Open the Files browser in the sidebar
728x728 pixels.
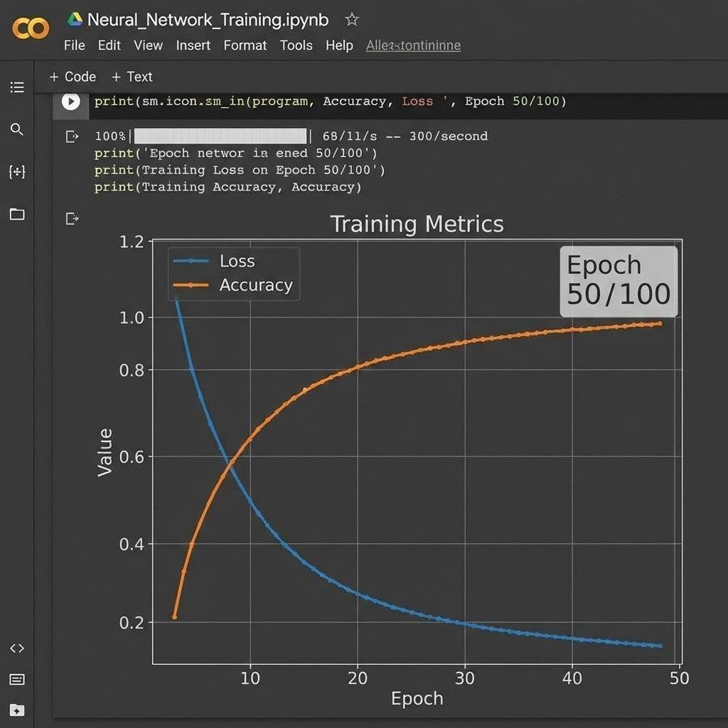(17, 215)
